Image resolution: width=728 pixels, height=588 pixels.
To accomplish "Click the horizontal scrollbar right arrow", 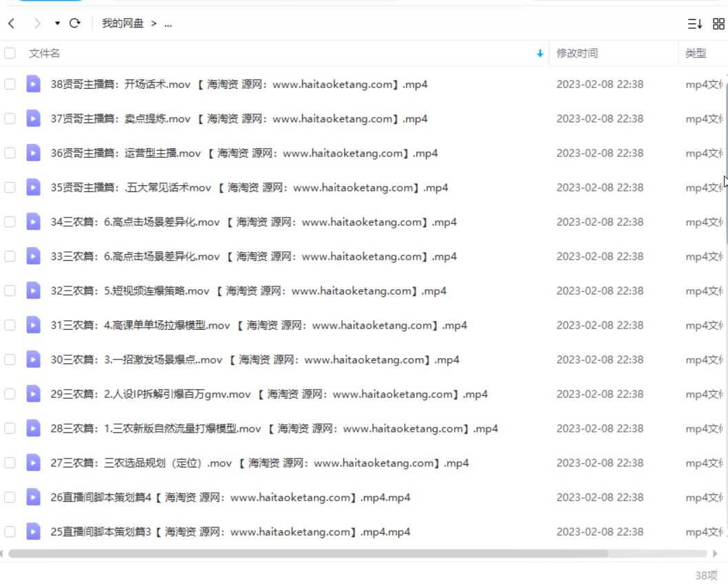I will (x=715, y=553).
